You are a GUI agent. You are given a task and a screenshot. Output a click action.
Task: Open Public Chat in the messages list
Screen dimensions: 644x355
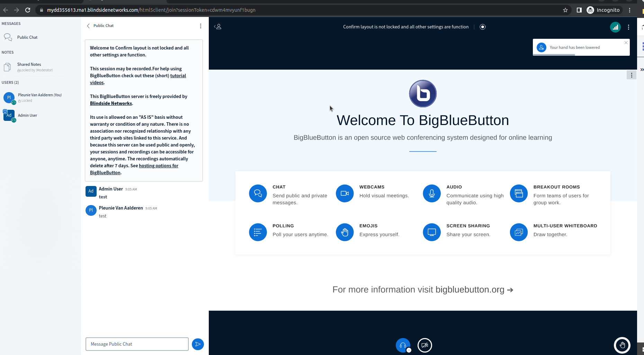[x=27, y=37]
